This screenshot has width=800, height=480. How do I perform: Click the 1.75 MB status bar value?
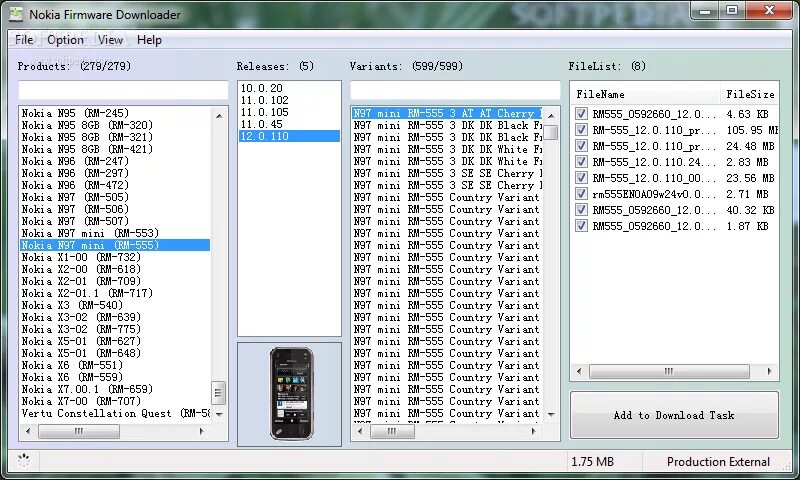click(592, 462)
